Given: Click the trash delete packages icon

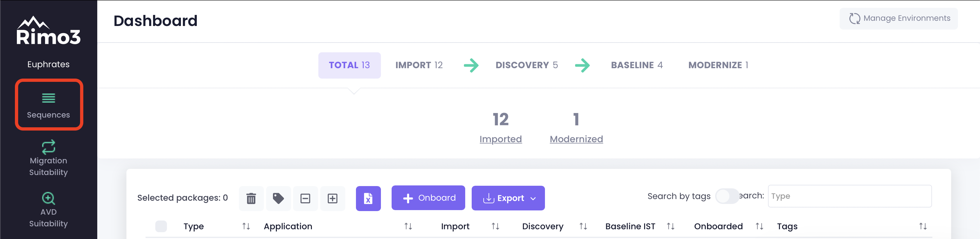Looking at the screenshot, I should [x=251, y=199].
